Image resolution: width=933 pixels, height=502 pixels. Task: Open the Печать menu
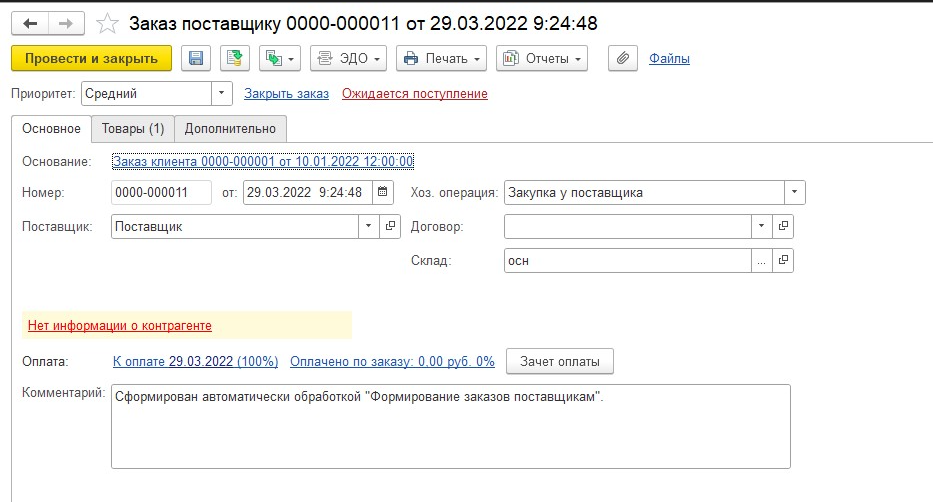(x=442, y=58)
